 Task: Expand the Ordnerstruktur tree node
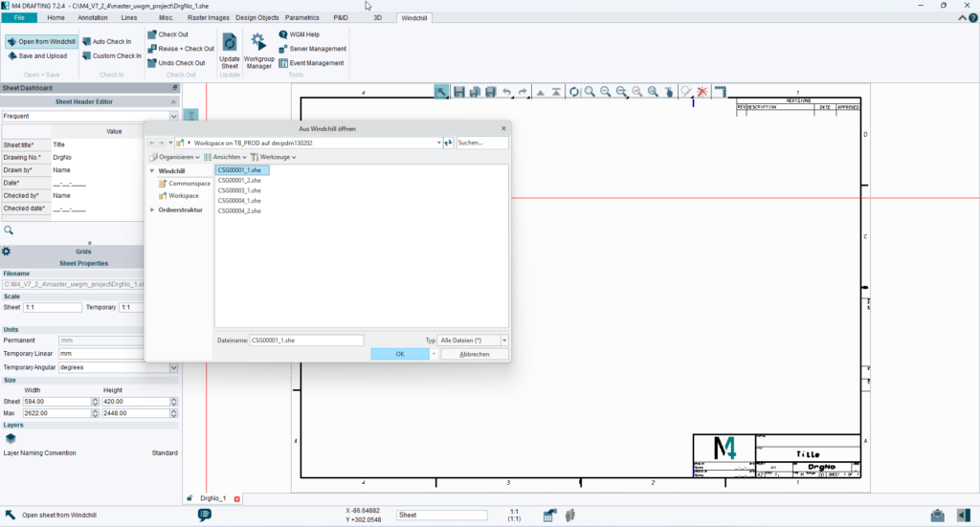click(x=153, y=209)
